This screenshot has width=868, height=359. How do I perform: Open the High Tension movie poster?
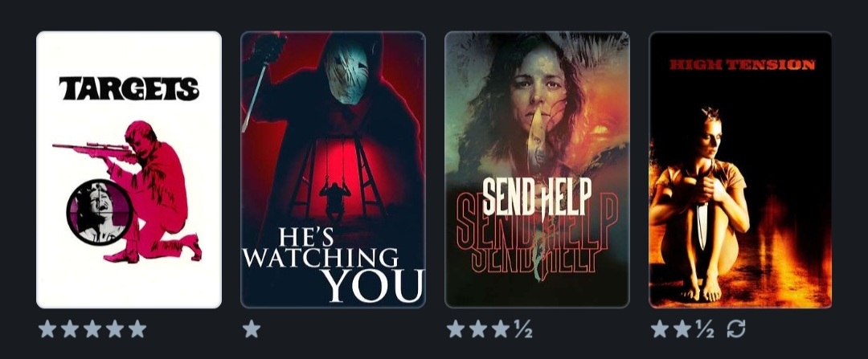coord(740,169)
